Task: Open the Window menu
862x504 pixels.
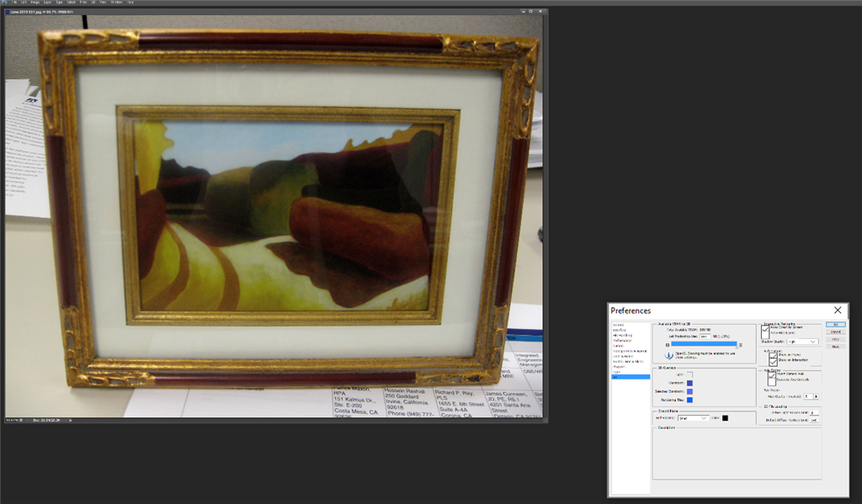Action: pos(116,3)
